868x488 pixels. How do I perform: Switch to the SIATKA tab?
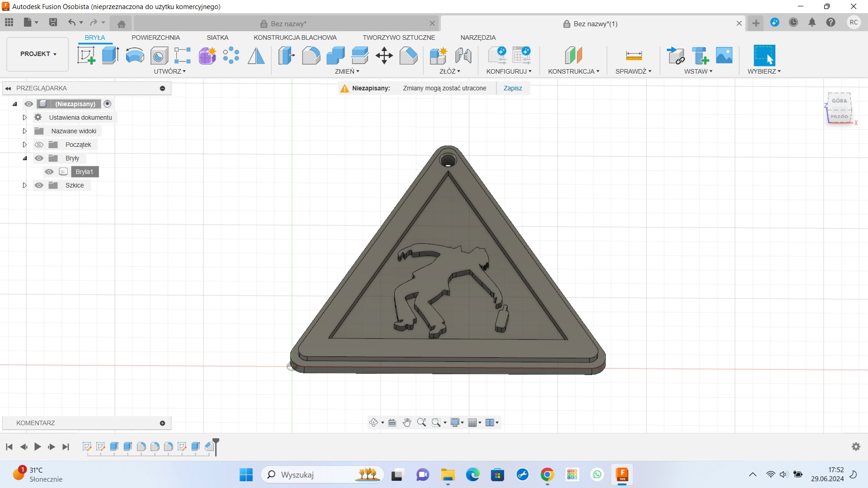click(x=217, y=38)
